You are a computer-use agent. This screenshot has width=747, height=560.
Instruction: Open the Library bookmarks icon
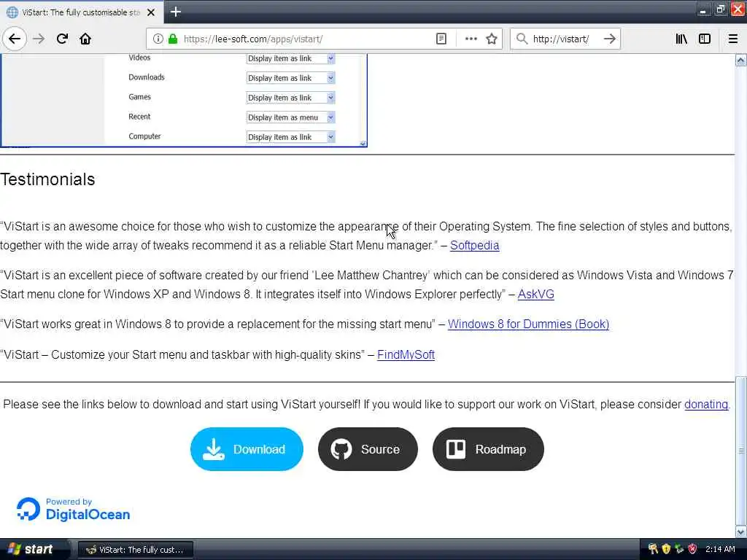click(681, 39)
